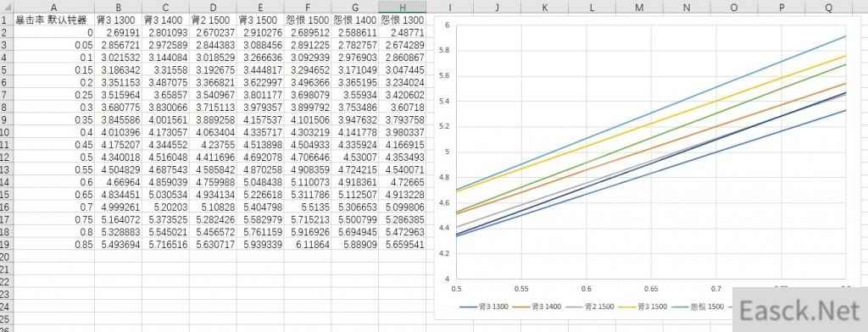The width and height of the screenshot is (868, 332).
Task: Click cell containing 2.69191
Action: 119,33
